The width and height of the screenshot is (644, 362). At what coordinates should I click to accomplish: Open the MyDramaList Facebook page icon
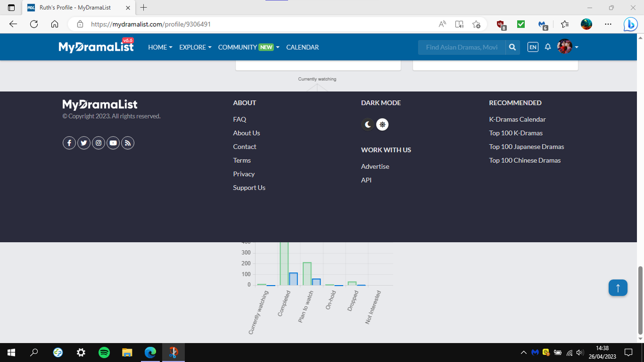click(x=69, y=143)
